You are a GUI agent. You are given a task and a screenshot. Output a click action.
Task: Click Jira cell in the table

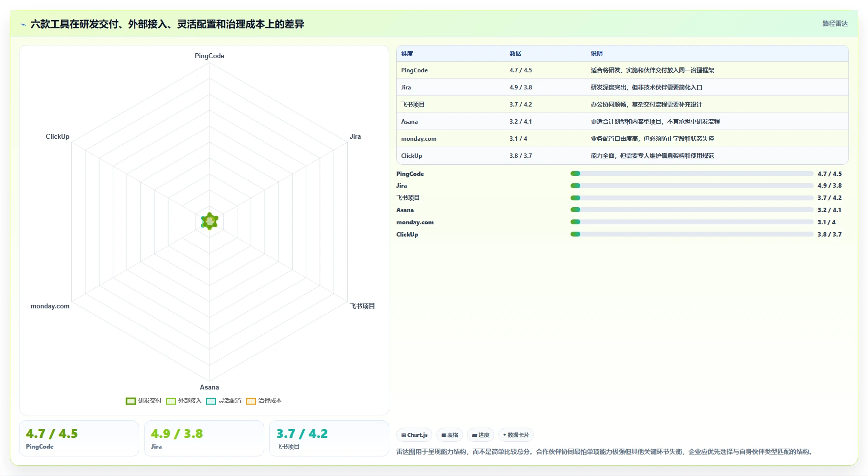coord(406,87)
